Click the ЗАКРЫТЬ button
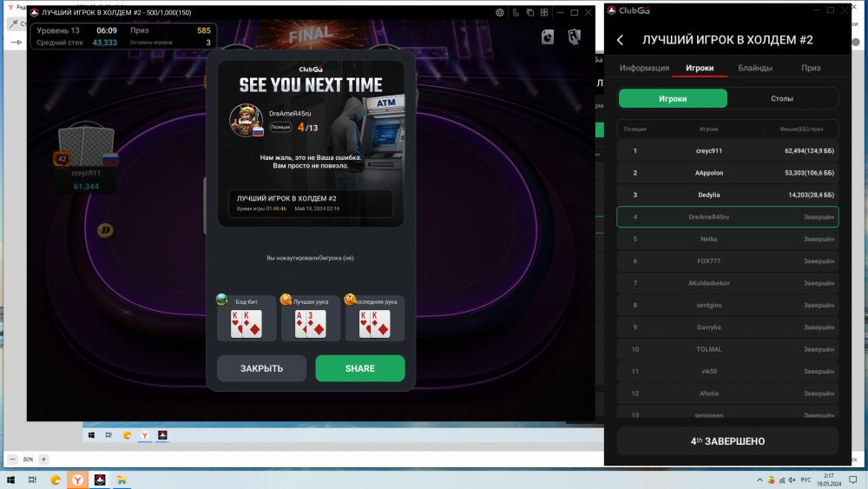The image size is (868, 489). (261, 368)
